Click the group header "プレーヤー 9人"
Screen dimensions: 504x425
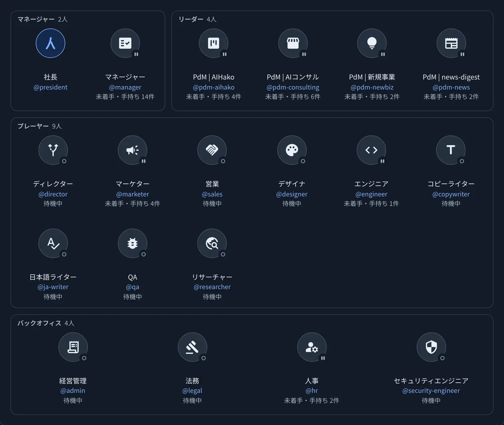coord(40,126)
